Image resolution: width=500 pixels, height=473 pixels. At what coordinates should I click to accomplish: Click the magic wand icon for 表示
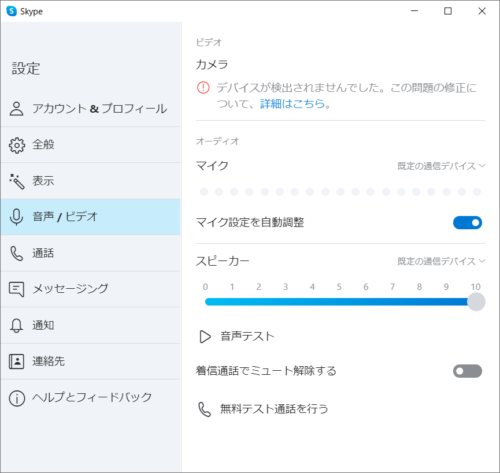pos(17,181)
